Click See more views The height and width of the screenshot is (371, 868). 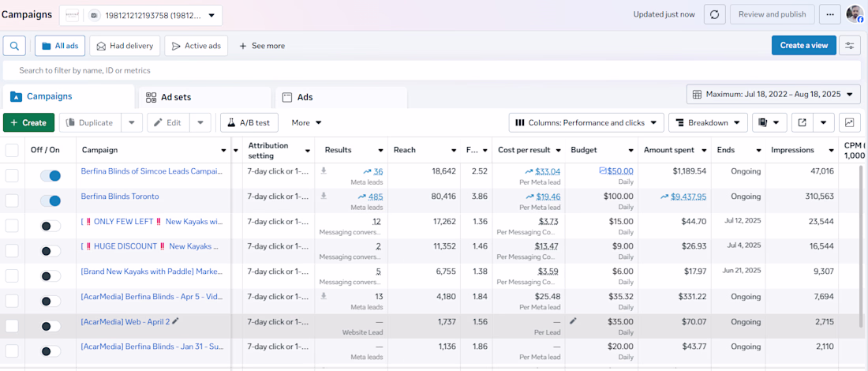[262, 46]
